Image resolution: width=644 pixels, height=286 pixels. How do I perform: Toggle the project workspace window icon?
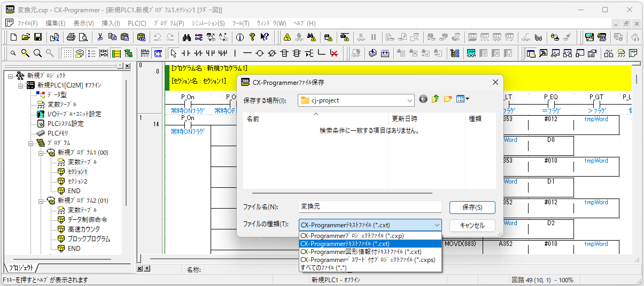click(x=531, y=53)
